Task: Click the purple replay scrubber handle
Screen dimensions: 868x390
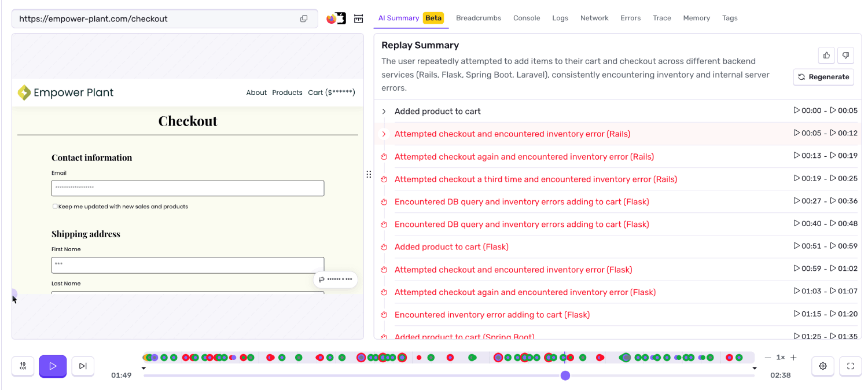Action: tap(565, 376)
